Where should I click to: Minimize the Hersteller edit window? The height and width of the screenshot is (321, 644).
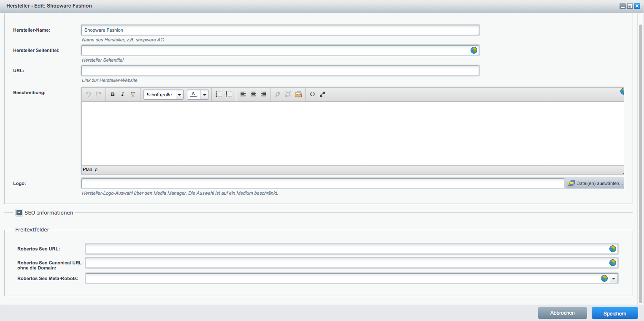pos(622,6)
